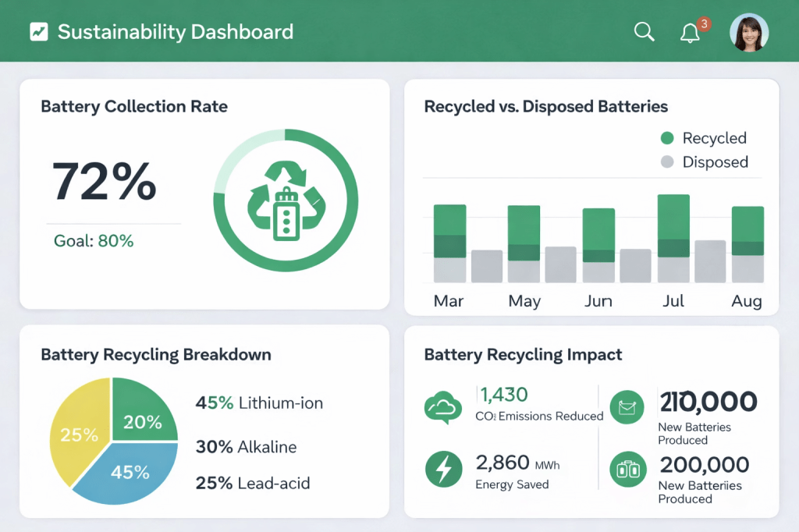The width and height of the screenshot is (799, 532).
Task: Click the notification bell with 3 alerts
Action: 690,31
